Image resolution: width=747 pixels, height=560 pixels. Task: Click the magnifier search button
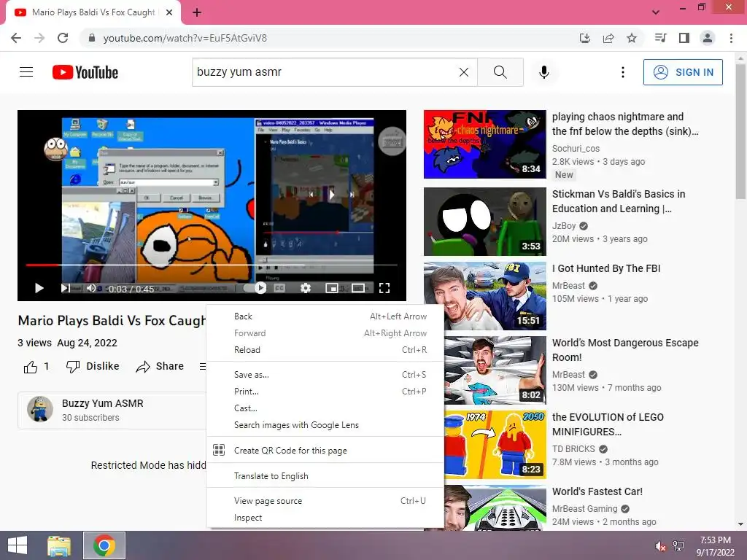pyautogui.click(x=500, y=72)
